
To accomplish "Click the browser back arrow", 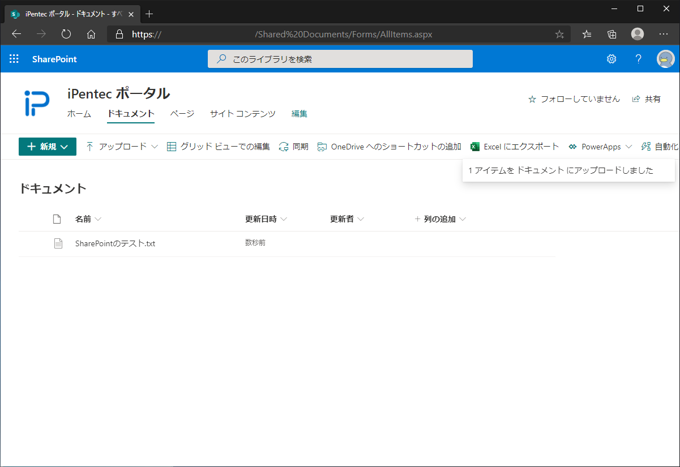I will tap(16, 34).
